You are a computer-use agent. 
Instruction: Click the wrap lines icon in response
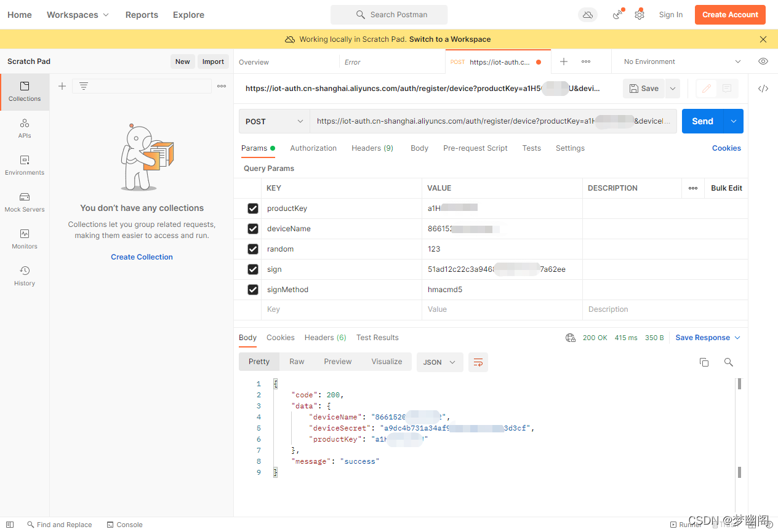478,362
